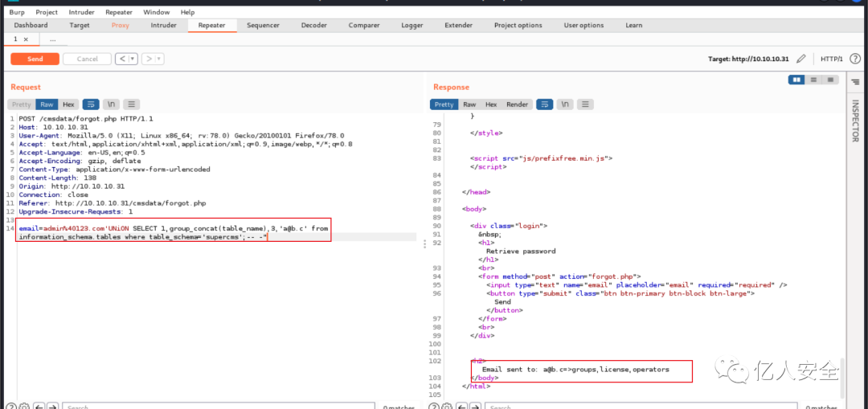Switch Response view to Raw

pyautogui.click(x=469, y=104)
